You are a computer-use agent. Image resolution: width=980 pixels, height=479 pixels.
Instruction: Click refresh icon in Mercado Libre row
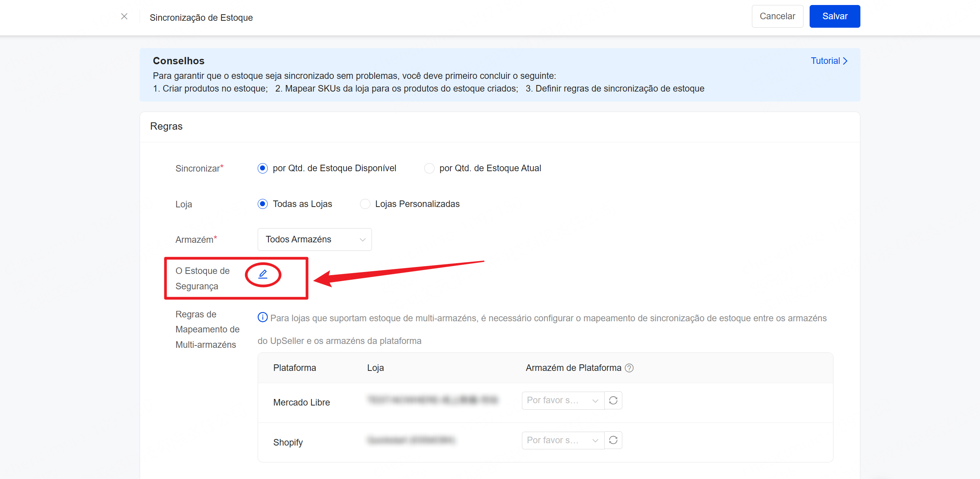[613, 401]
